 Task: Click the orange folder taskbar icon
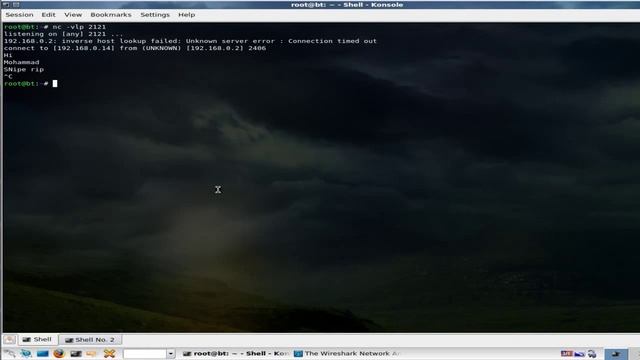pyautogui.click(x=91, y=353)
